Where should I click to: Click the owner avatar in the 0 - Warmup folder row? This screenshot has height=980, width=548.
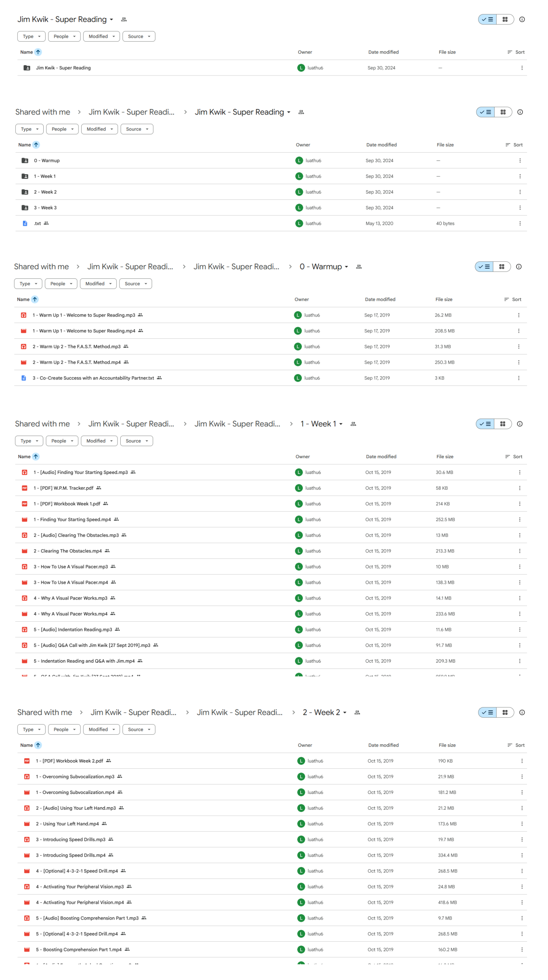point(299,160)
